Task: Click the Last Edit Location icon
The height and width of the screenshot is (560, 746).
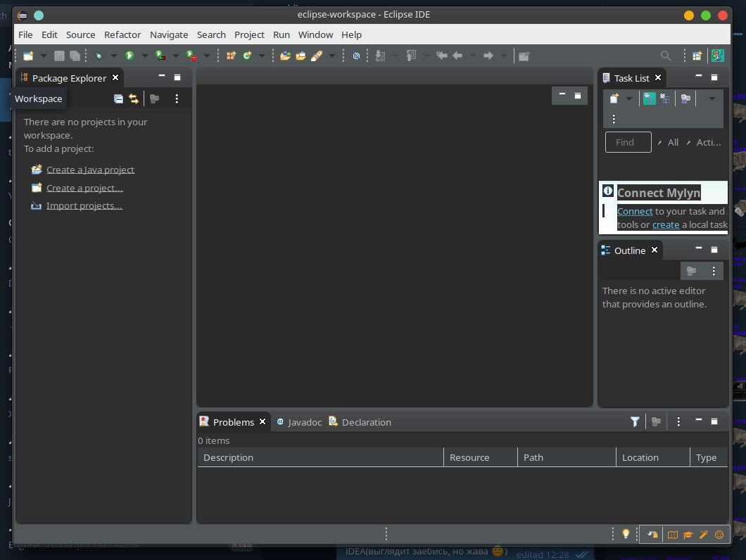Action: (441, 56)
